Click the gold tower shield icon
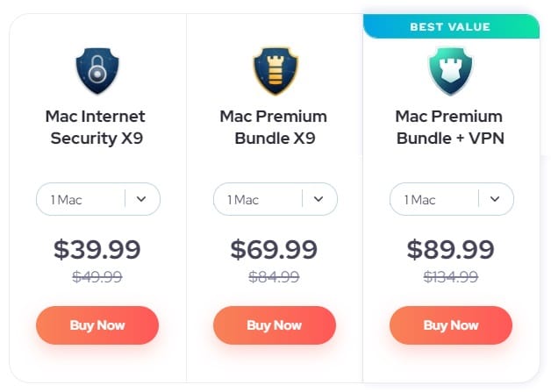 (x=275, y=71)
